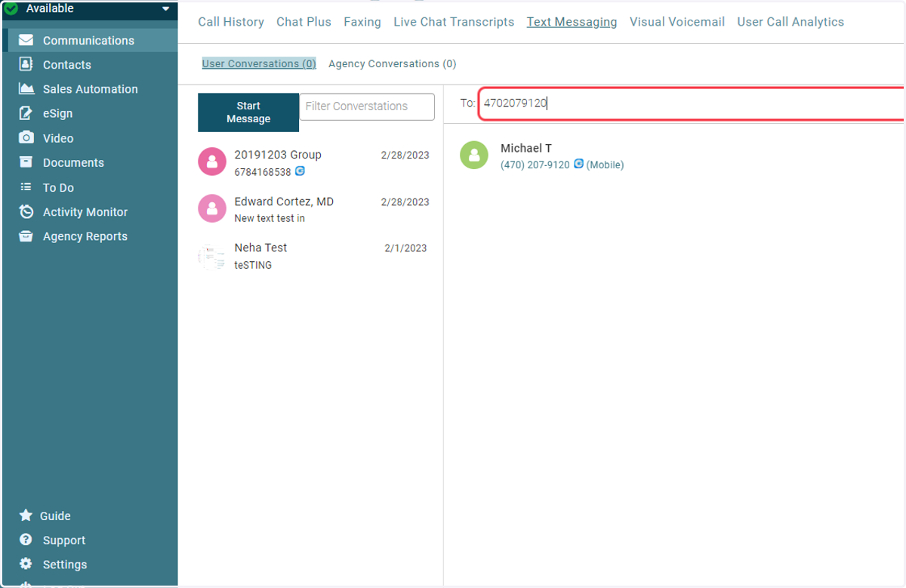The width and height of the screenshot is (906, 588).
Task: Open the Guide link
Action: point(55,516)
